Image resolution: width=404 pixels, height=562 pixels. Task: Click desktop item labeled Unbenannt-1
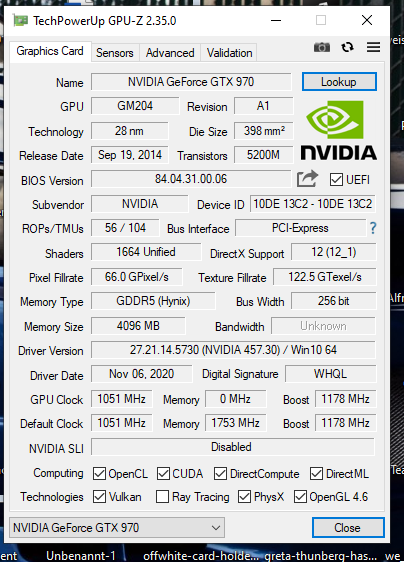pyautogui.click(x=81, y=556)
